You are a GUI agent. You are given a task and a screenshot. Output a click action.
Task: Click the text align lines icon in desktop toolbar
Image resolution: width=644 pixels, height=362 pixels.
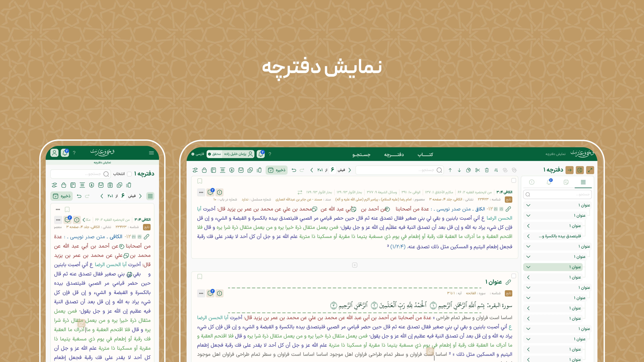click(223, 170)
